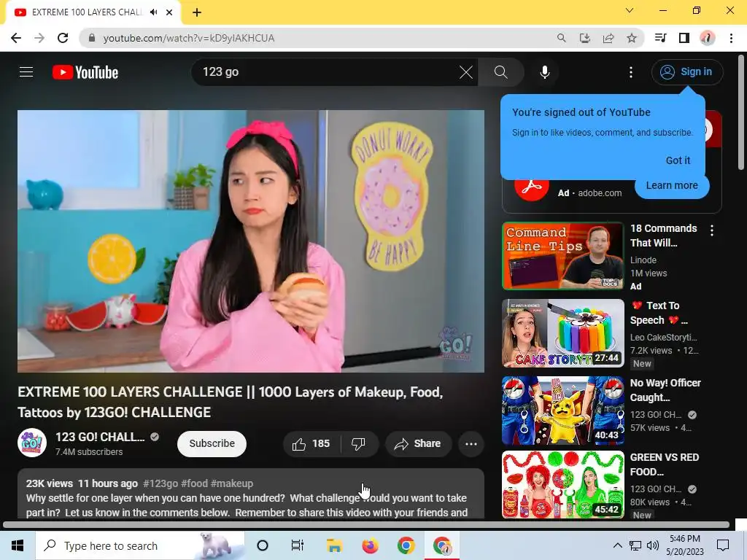Screen dimensions: 747x560
Task: Go back in browser history
Action: (16, 38)
